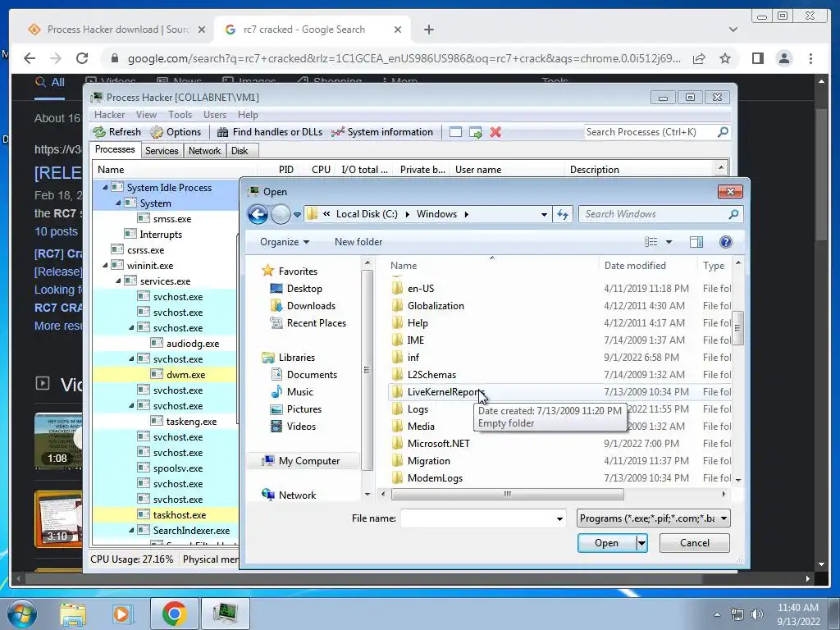Open a new Chrome tab with plus icon
840x630 pixels.
coord(428,30)
